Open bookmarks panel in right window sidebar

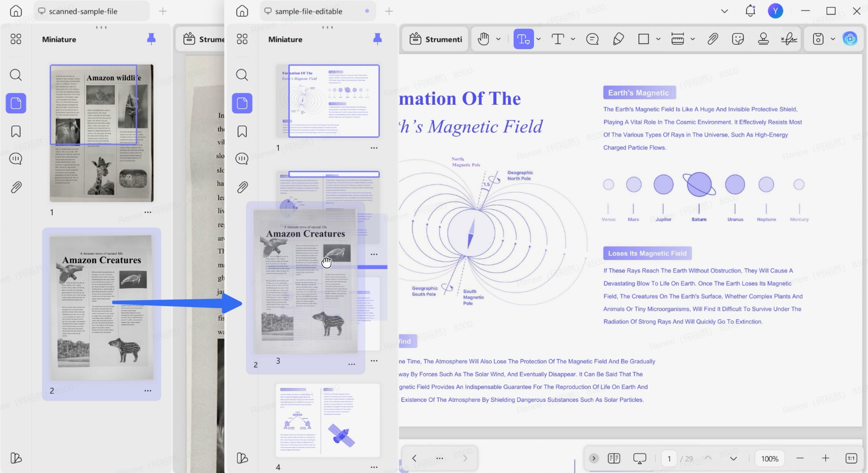coord(242,131)
